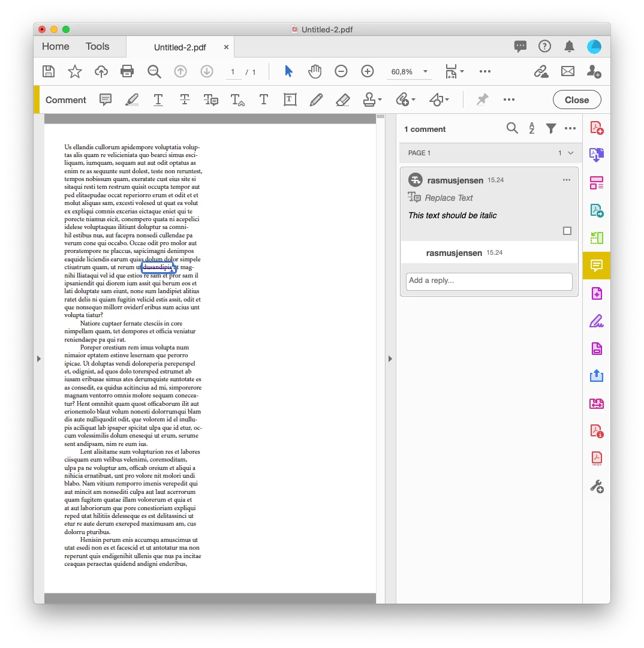Open Fill & Sign tool in sidebar
The width and height of the screenshot is (644, 648).
[597, 321]
